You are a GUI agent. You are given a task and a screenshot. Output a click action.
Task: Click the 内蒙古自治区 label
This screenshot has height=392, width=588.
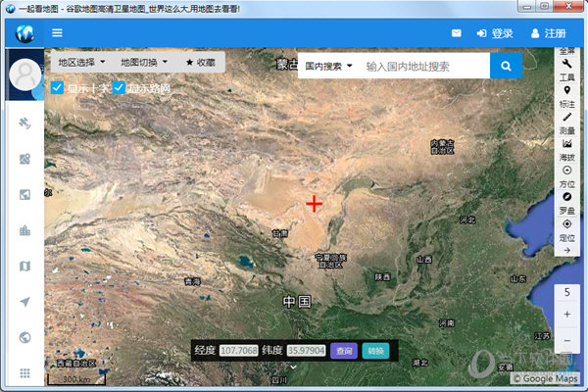click(442, 147)
